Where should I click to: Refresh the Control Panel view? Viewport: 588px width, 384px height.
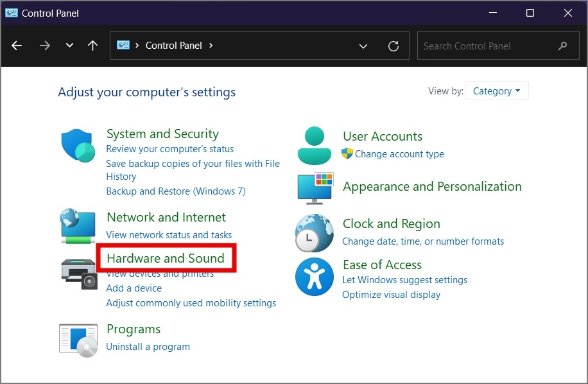[393, 46]
